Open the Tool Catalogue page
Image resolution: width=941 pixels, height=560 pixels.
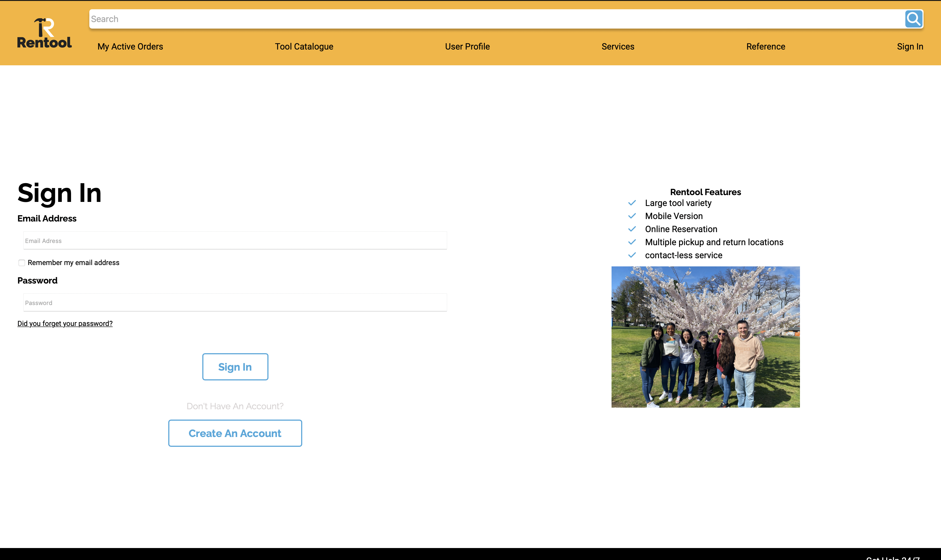point(304,47)
